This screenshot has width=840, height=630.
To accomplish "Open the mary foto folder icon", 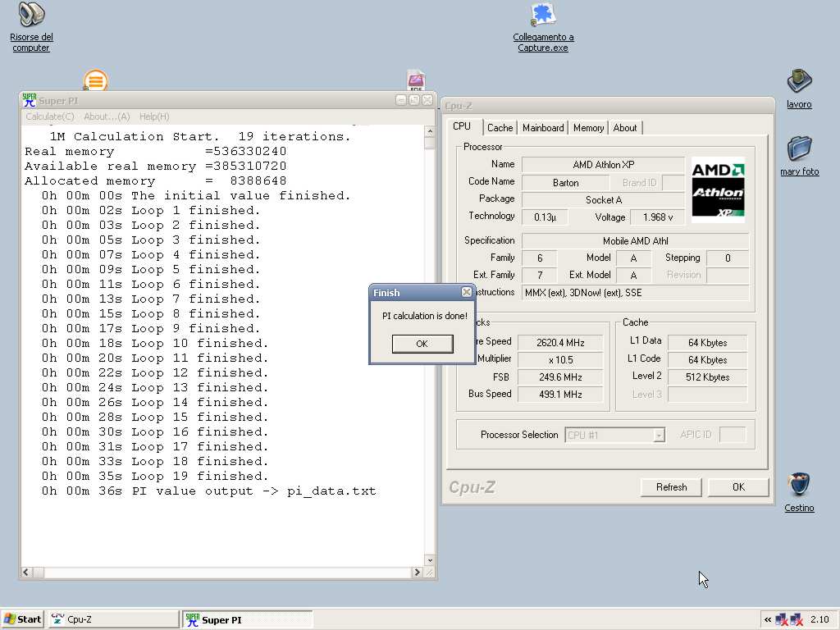I will pyautogui.click(x=799, y=156).
